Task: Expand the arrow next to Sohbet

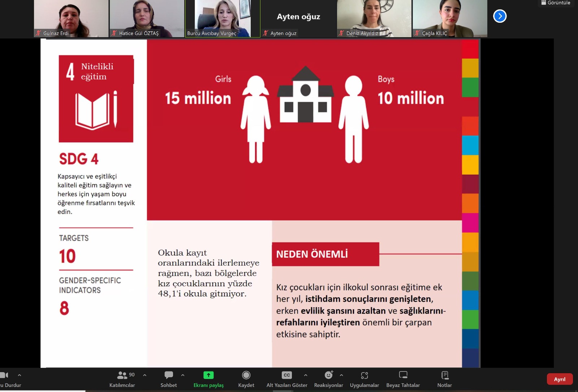Action: tap(183, 375)
